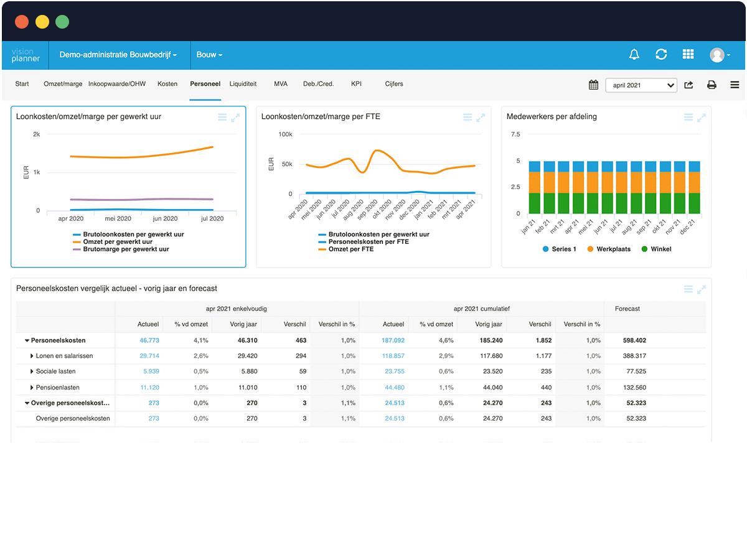Click the calendar icon beside the period selector
747x560 pixels.
[x=593, y=85]
